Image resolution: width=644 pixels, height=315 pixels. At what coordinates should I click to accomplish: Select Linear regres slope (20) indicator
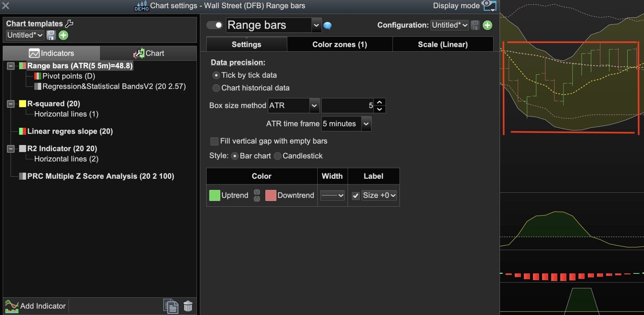[70, 131]
